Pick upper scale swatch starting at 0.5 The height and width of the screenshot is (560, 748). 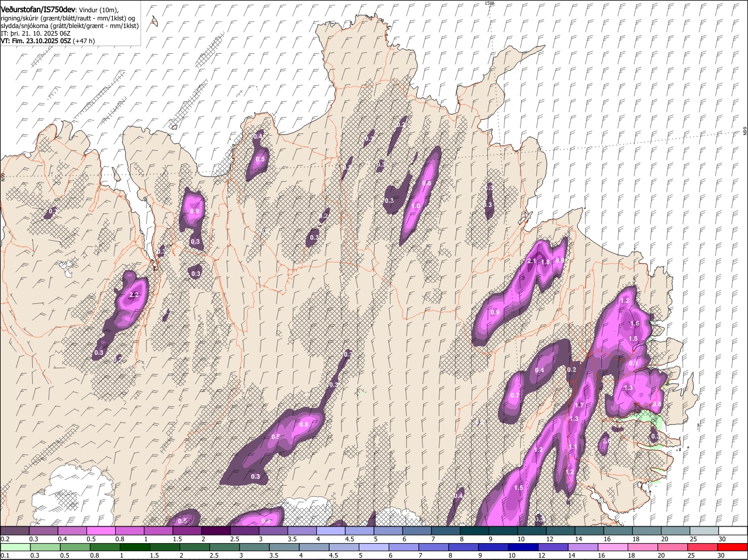[x=101, y=531]
